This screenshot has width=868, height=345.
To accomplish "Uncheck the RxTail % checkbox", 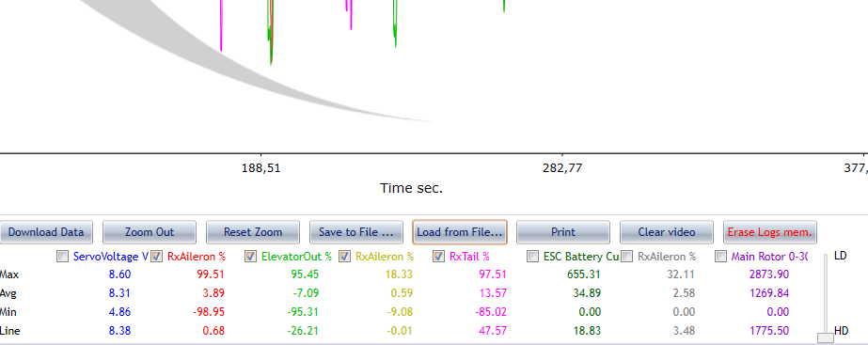I will (x=439, y=257).
